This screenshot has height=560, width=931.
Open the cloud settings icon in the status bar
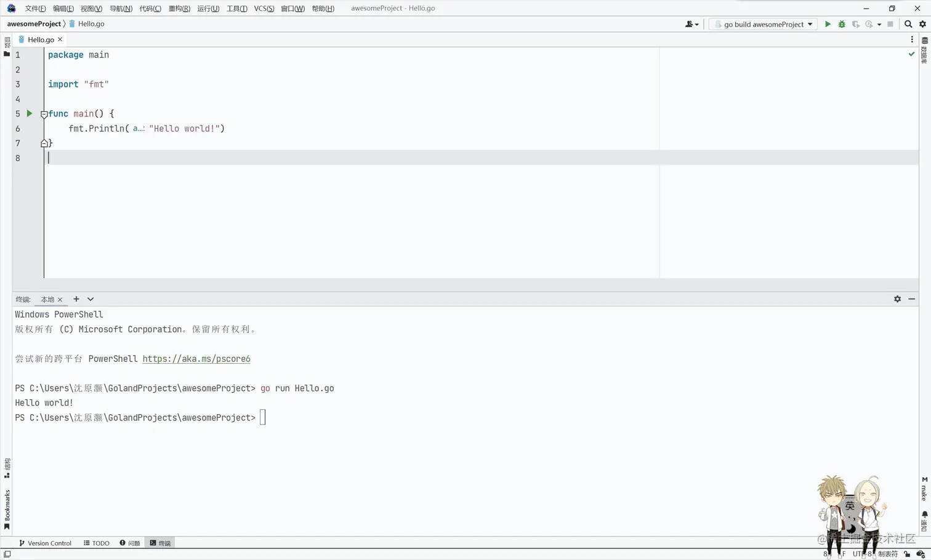click(921, 554)
